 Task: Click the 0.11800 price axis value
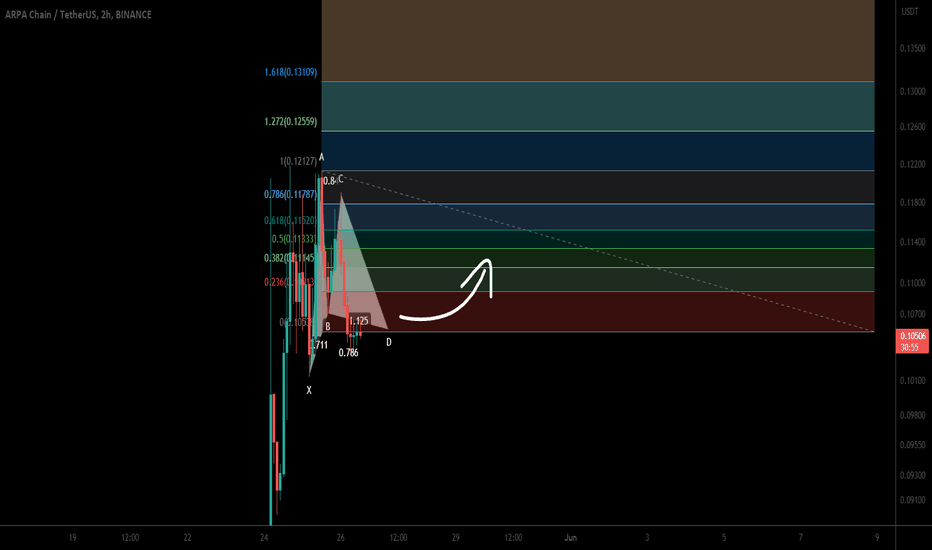tap(912, 202)
